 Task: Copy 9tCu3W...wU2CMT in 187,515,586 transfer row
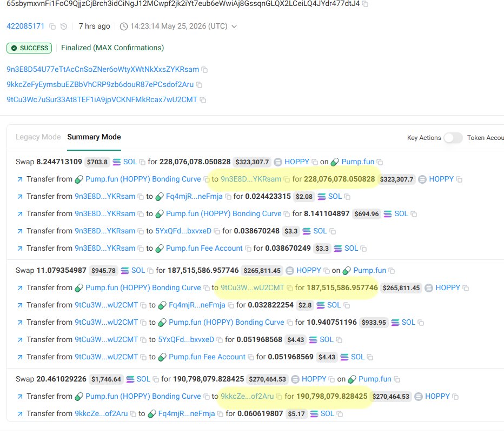tap(290, 288)
